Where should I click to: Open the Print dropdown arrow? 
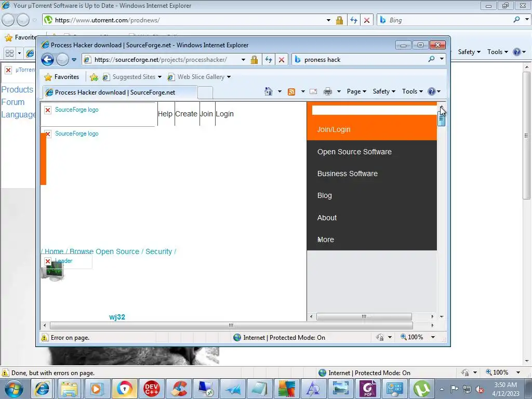click(339, 91)
